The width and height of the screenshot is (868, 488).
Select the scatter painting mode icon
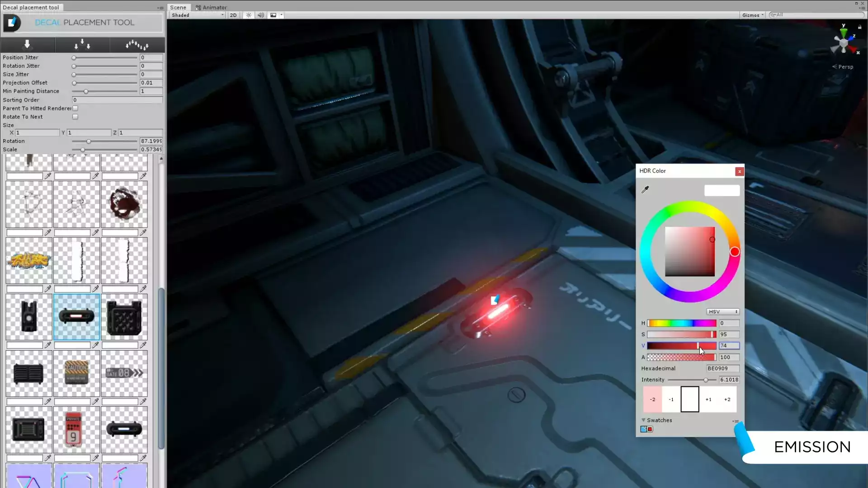click(137, 44)
